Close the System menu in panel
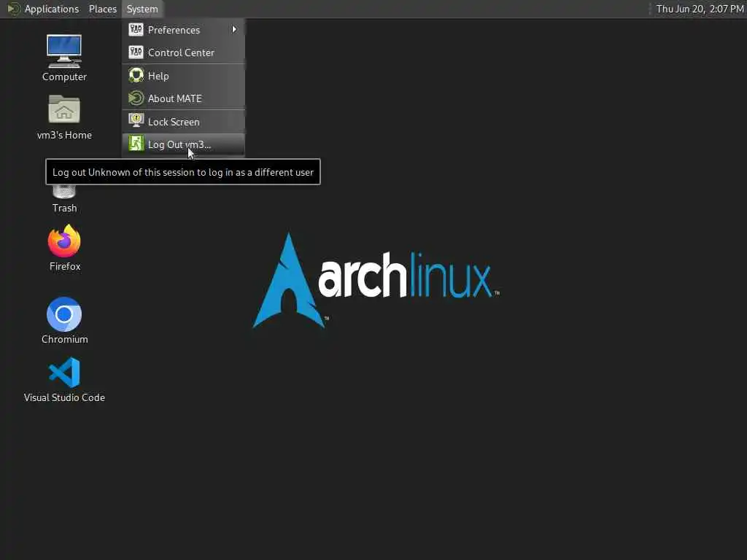 [142, 9]
